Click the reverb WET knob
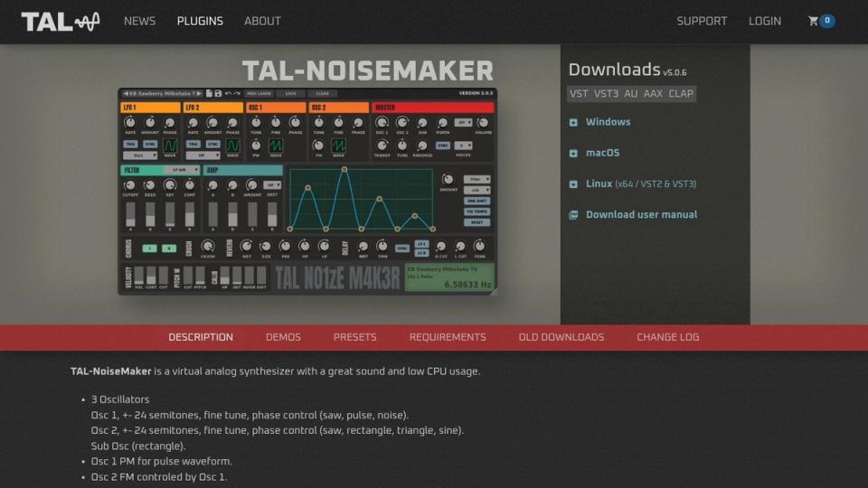Screen dimensions: 868x488 pyautogui.click(x=246, y=246)
